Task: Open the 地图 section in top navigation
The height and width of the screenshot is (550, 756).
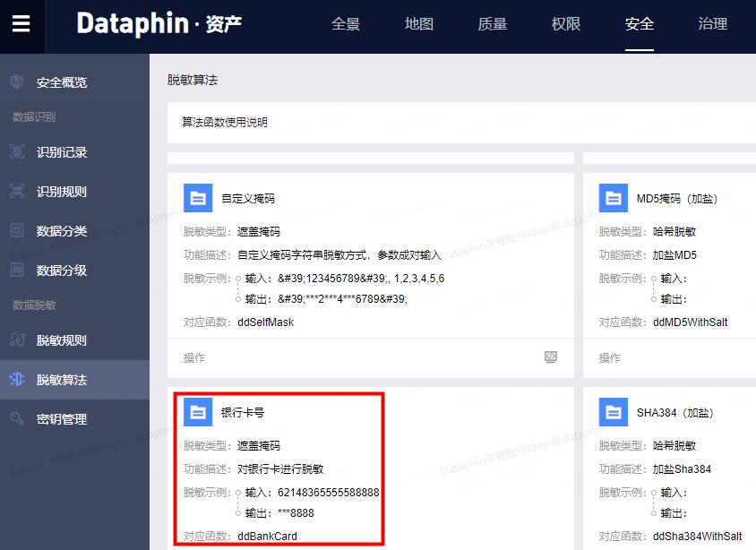Action: pyautogui.click(x=418, y=24)
